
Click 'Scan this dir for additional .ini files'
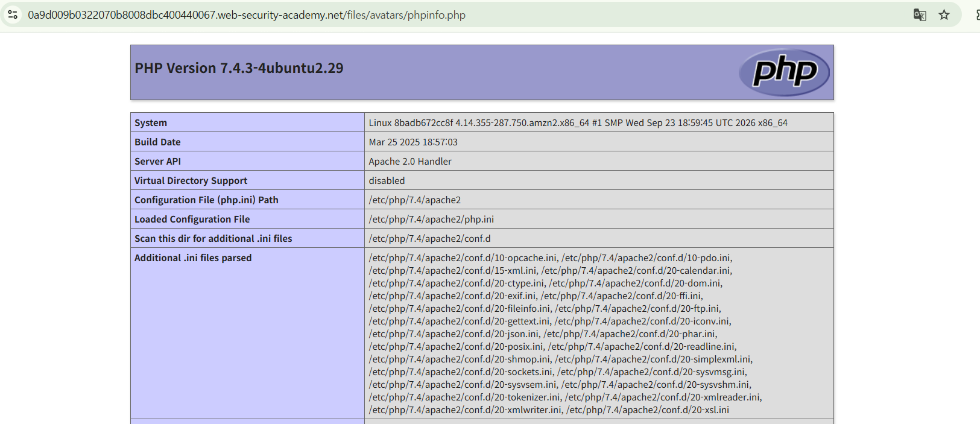[213, 238]
